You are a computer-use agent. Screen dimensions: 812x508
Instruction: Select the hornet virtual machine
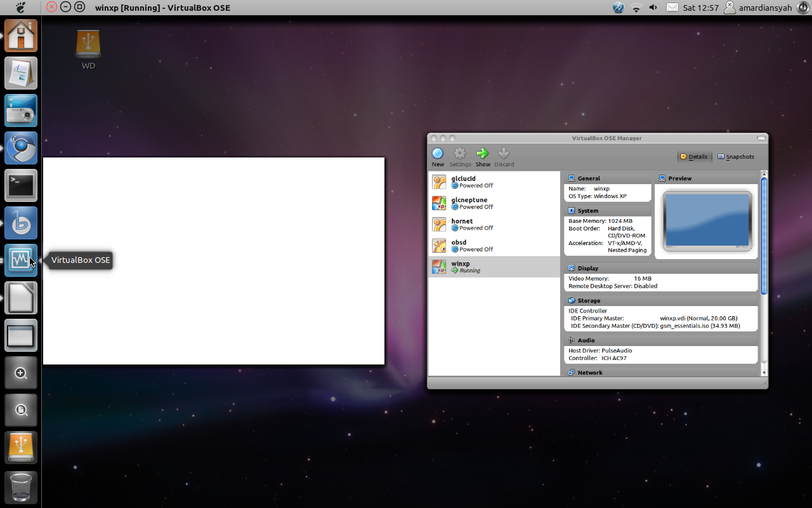coord(494,224)
